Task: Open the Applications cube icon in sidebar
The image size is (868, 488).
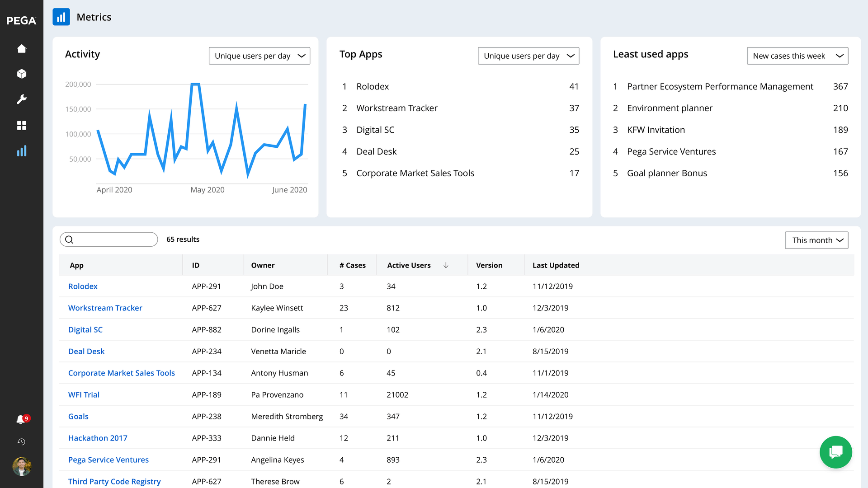Action: click(22, 74)
